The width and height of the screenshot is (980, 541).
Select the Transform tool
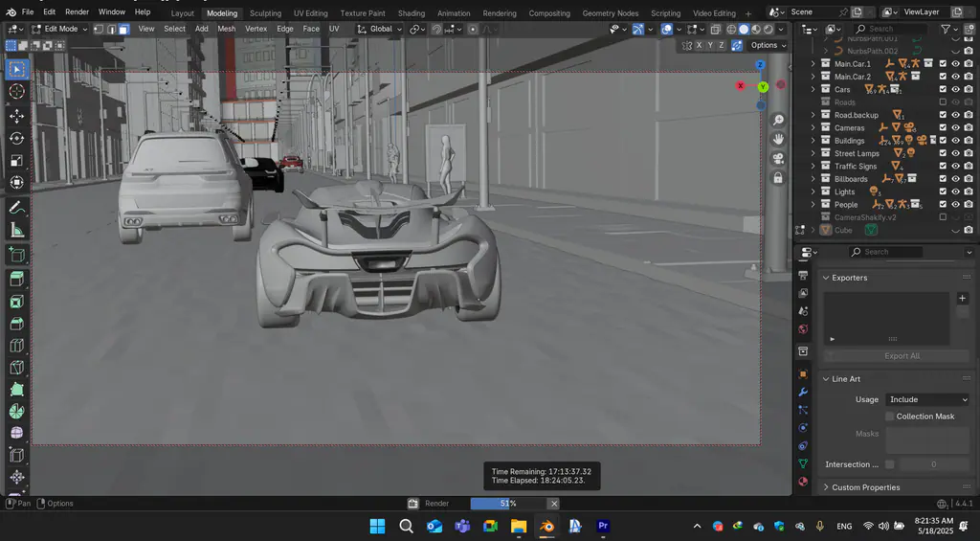17,183
